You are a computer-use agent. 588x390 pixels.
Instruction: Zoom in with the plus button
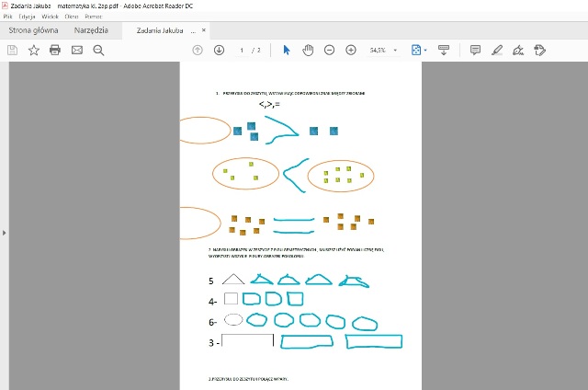pos(350,50)
